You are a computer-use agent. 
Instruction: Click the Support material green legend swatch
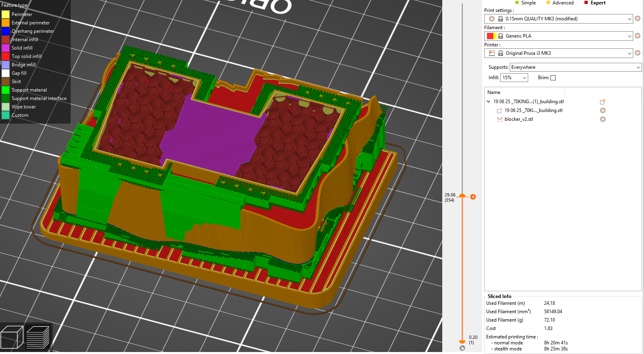pos(6,90)
